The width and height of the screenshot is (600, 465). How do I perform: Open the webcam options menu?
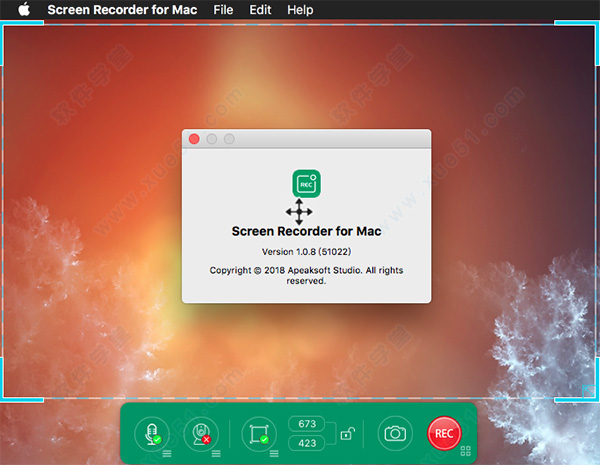[216, 454]
